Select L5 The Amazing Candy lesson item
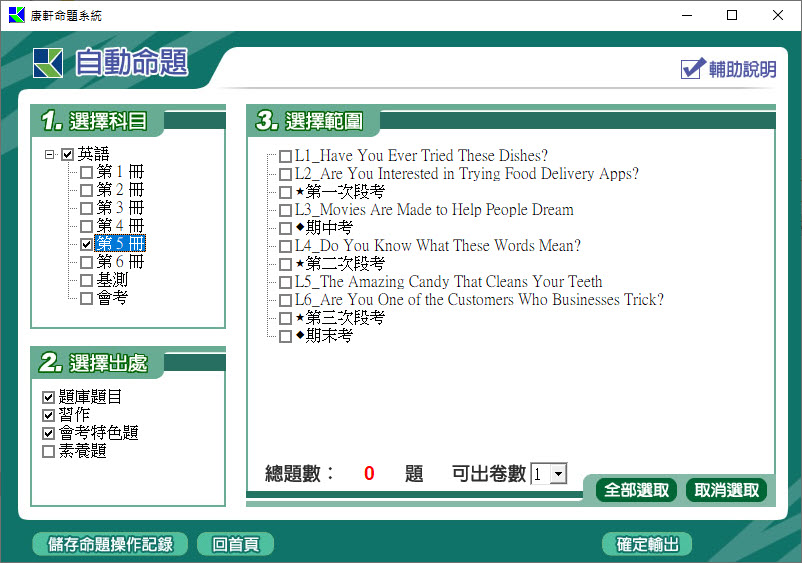 [x=448, y=282]
